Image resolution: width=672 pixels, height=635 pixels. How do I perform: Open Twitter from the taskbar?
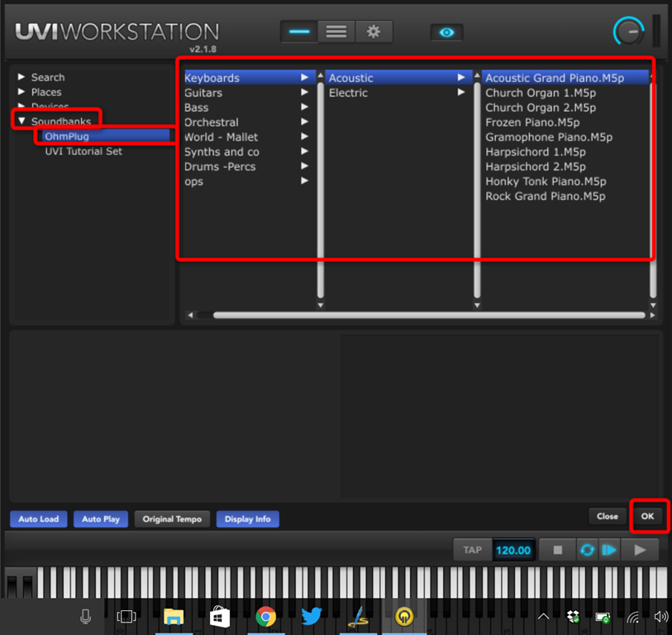[x=312, y=617]
